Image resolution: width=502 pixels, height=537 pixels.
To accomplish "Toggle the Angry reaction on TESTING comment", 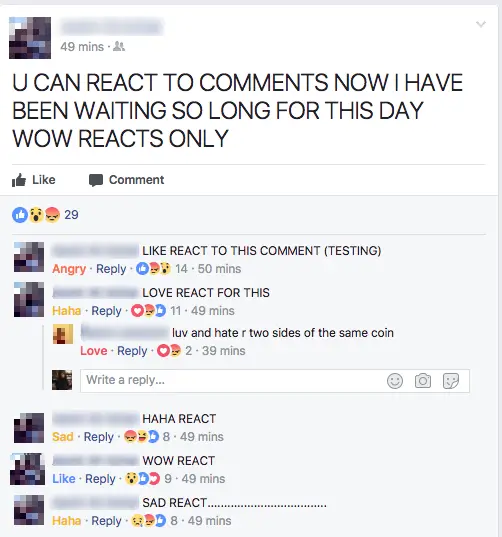I will [69, 269].
